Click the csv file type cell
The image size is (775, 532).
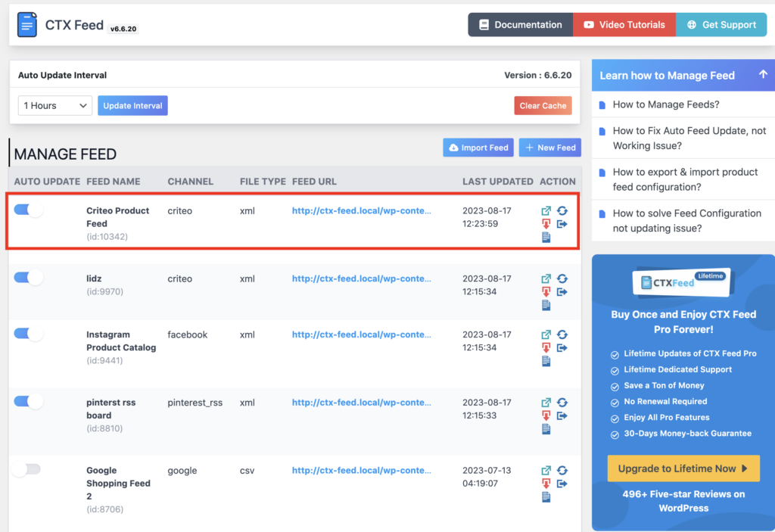point(247,471)
